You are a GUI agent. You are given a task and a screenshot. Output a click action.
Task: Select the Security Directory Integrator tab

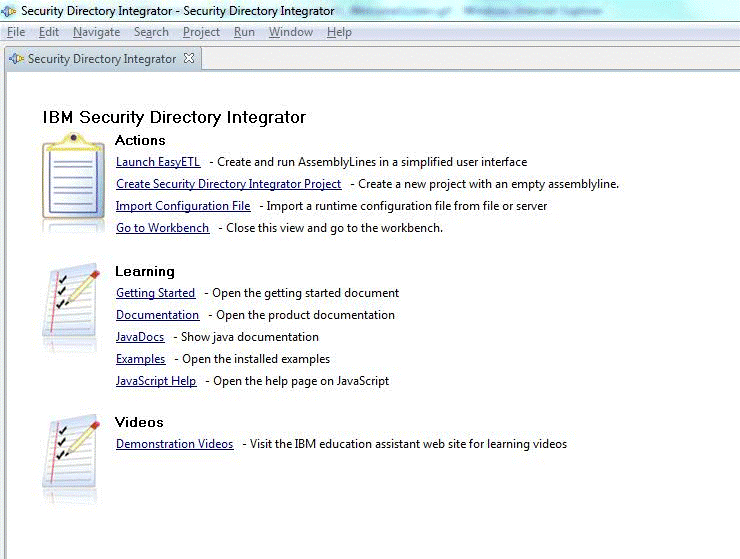[101, 59]
